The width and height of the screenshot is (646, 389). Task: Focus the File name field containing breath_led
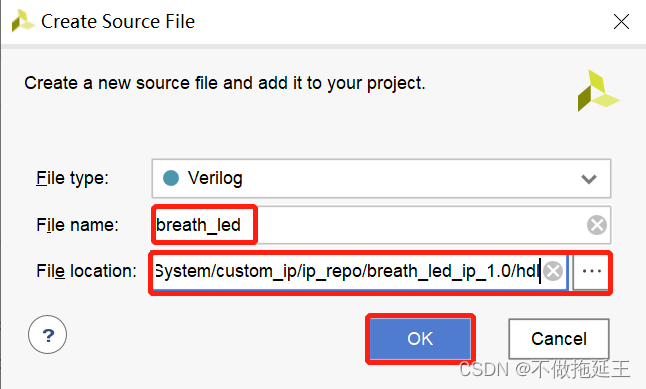coord(381,225)
